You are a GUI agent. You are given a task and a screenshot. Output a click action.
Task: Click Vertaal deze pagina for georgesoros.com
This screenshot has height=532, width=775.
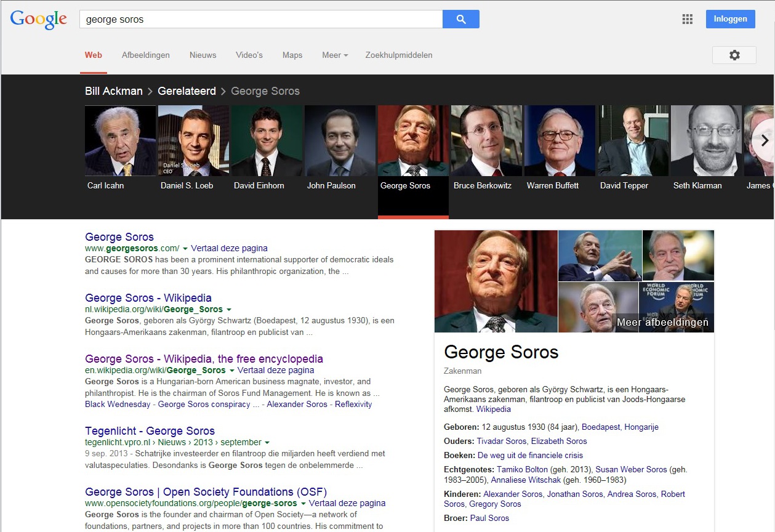pyautogui.click(x=229, y=248)
